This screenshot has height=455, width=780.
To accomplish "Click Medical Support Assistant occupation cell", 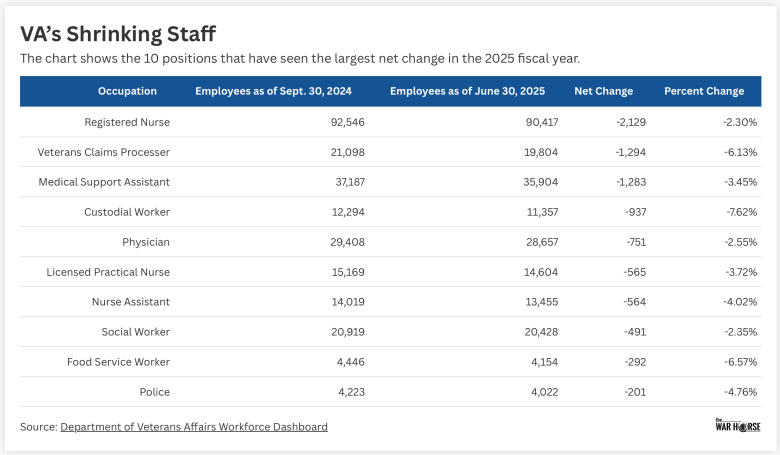I will 104,182.
